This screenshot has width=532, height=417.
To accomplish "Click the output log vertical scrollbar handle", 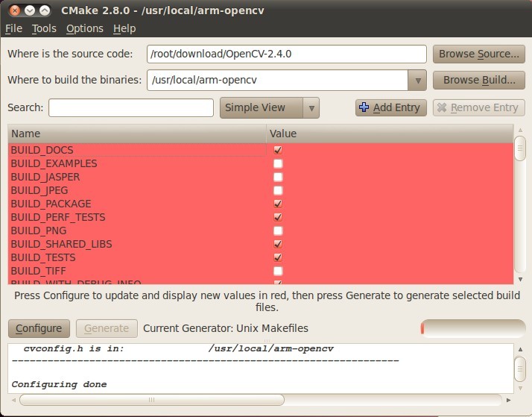I will tap(520, 369).
